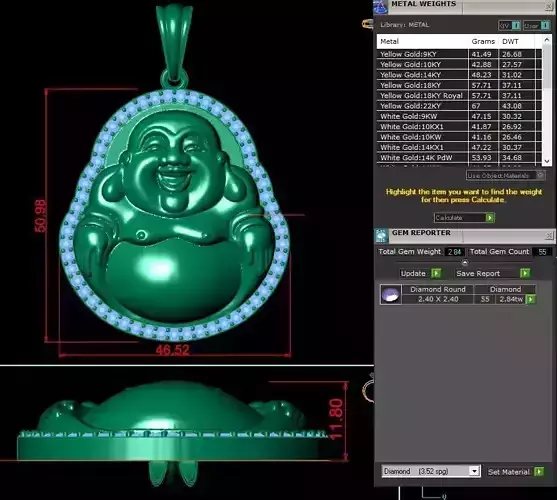The image size is (557, 500).
Task: Click the Total Gem Weight 2.84 field
Action: 454,252
